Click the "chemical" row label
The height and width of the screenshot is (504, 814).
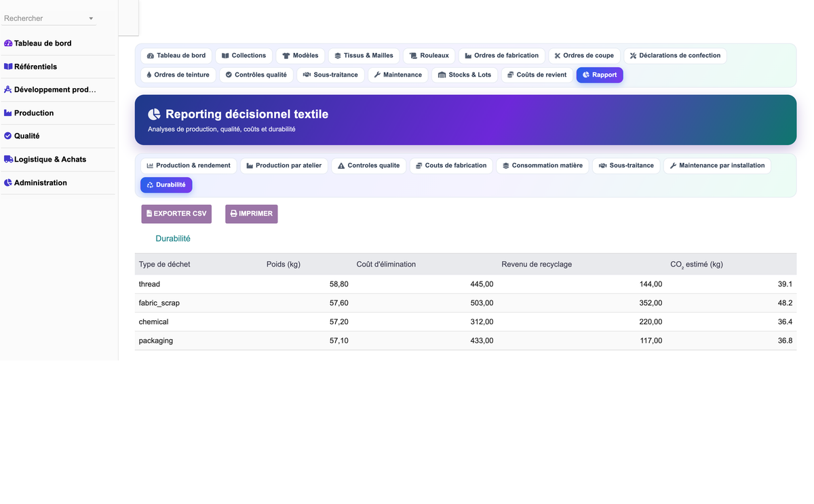(153, 322)
